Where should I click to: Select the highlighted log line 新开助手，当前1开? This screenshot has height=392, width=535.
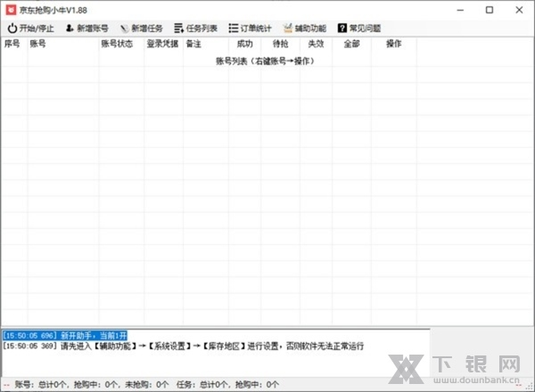65,335
